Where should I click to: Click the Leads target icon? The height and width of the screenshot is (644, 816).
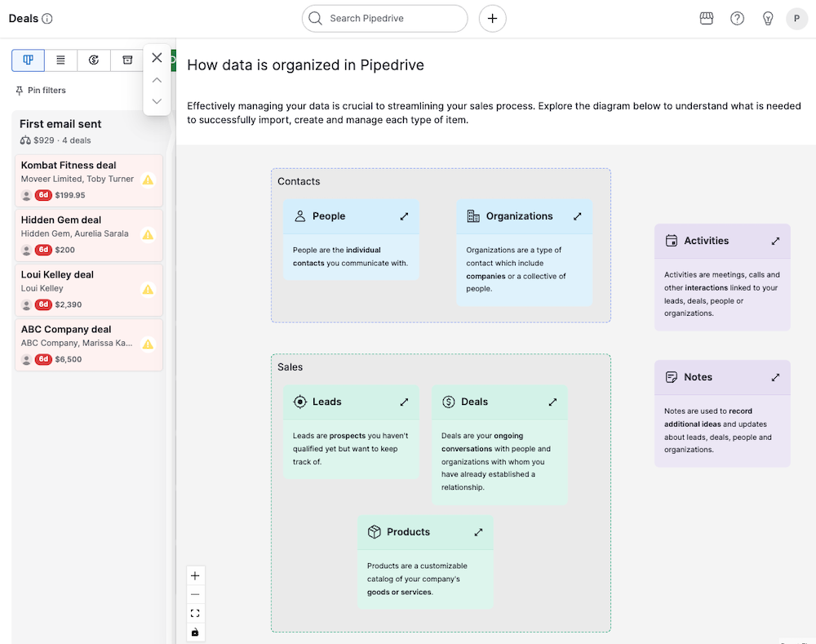pos(299,402)
